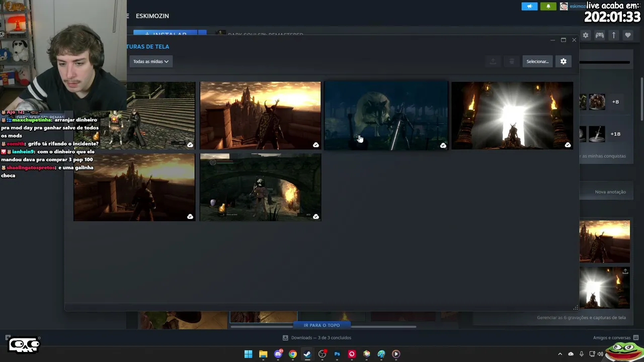This screenshot has height=362, width=644.
Task: Click cloud icon on wolf screenshot
Action: point(443,145)
